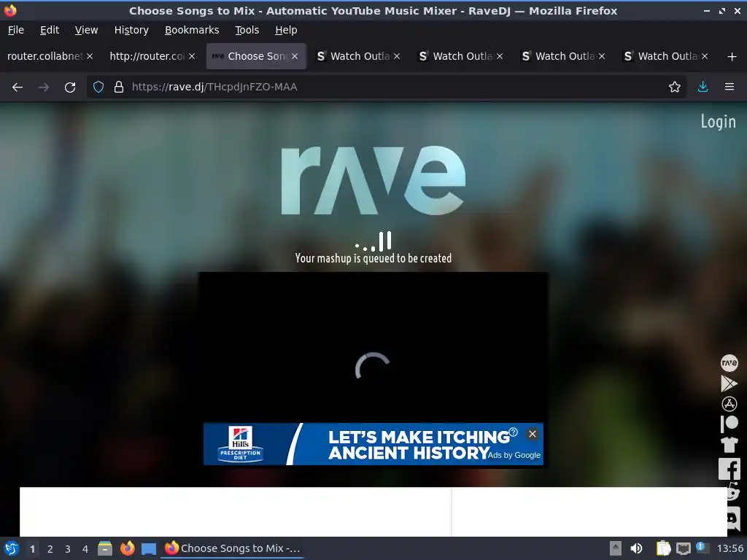Close the Hill's advertisement banner
Viewport: 747px width, 560px height.
(x=532, y=434)
